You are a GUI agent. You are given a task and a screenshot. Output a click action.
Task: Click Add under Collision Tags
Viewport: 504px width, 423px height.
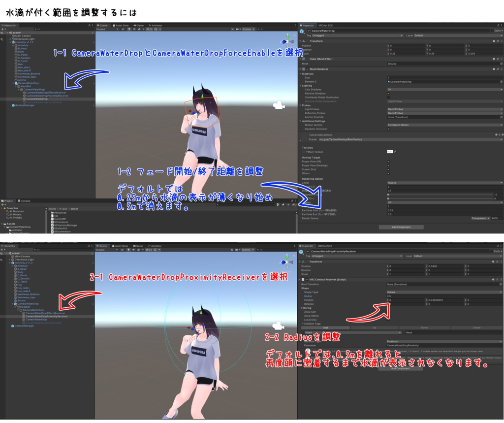325,327
